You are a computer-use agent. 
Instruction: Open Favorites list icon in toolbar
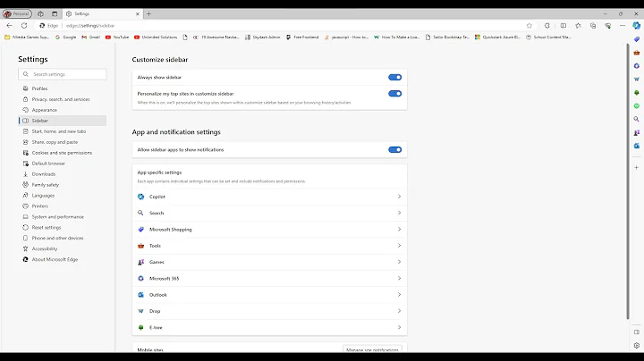coord(579,25)
